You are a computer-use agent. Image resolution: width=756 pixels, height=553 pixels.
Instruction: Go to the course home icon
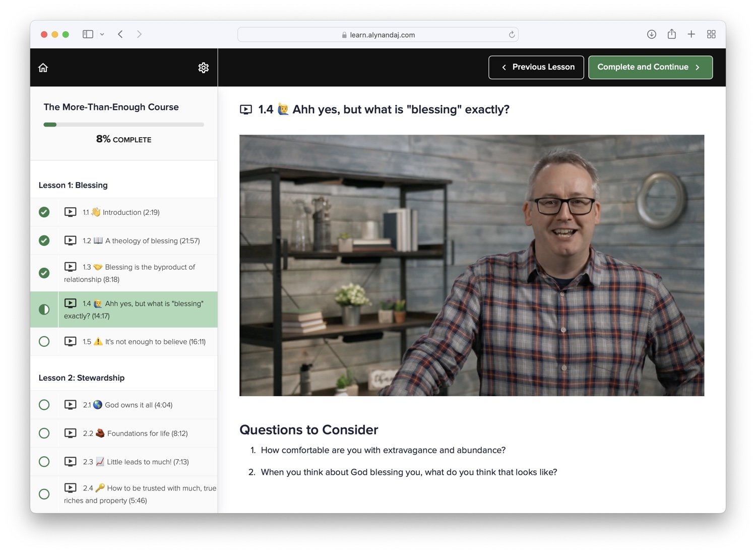click(43, 68)
